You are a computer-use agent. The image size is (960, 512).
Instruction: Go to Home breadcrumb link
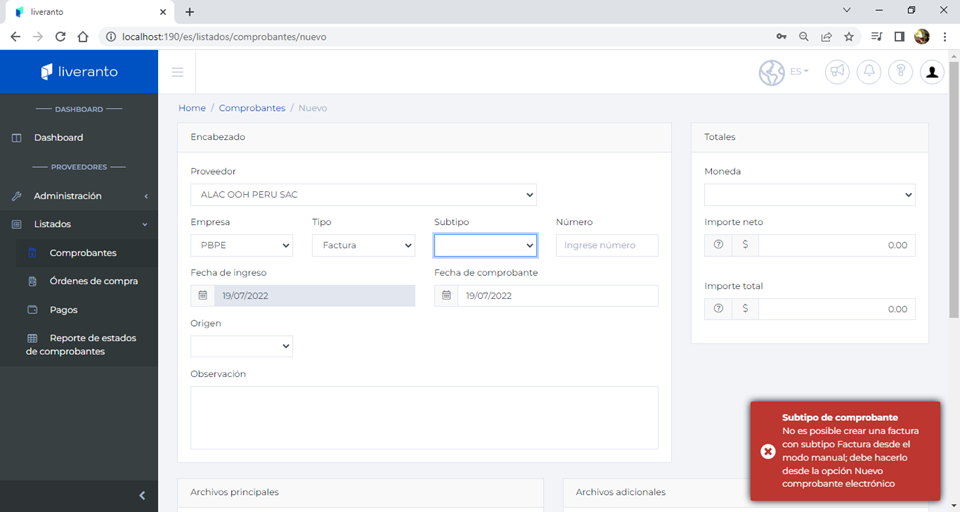pos(192,108)
